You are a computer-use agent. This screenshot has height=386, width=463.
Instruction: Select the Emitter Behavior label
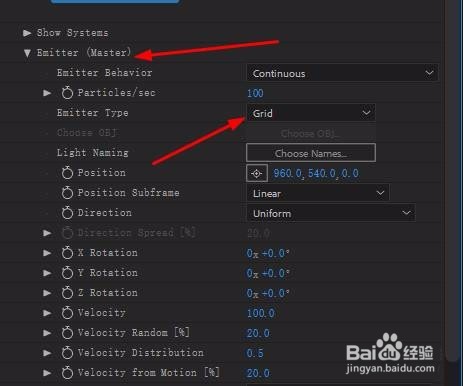coord(104,73)
